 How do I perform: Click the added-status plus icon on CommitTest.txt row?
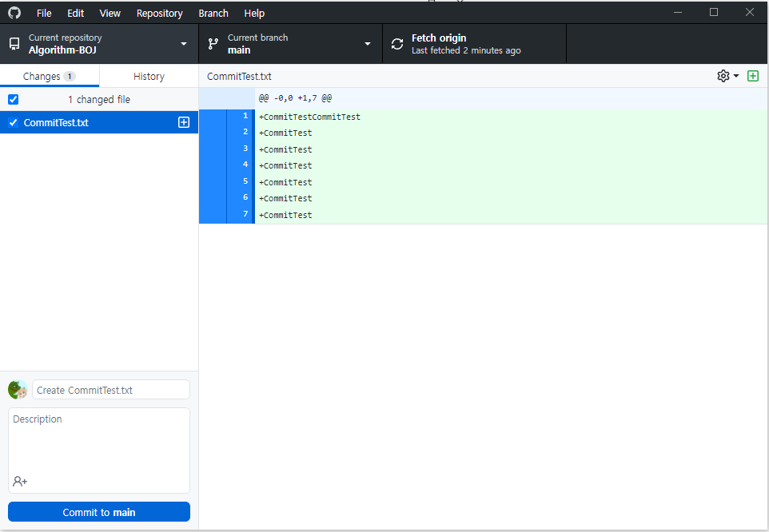point(184,122)
